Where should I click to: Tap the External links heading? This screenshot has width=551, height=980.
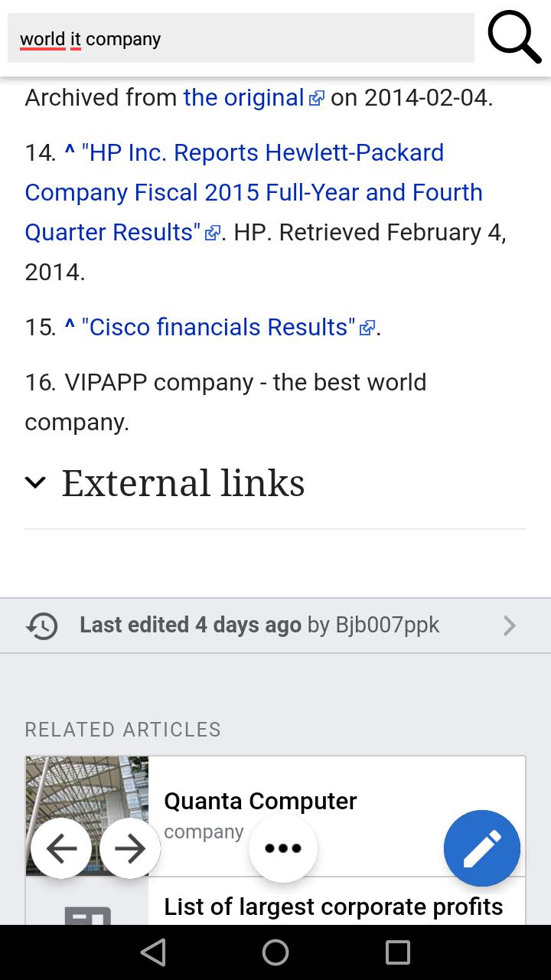[x=183, y=482]
